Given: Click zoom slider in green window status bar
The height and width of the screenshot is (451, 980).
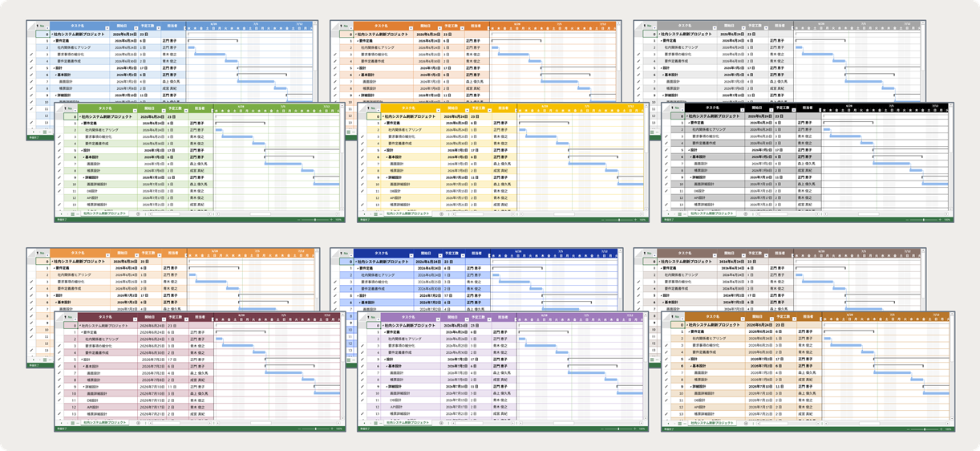Looking at the screenshot, I should (315, 220).
